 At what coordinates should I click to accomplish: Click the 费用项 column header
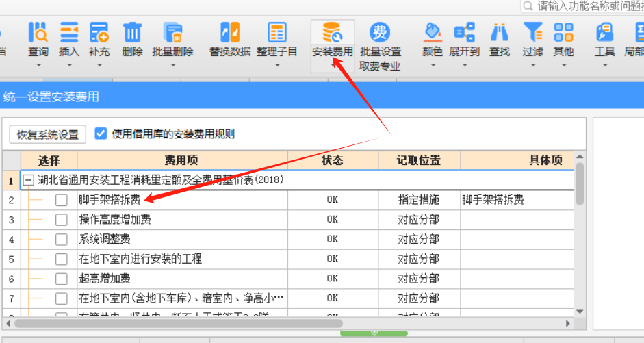(x=181, y=161)
